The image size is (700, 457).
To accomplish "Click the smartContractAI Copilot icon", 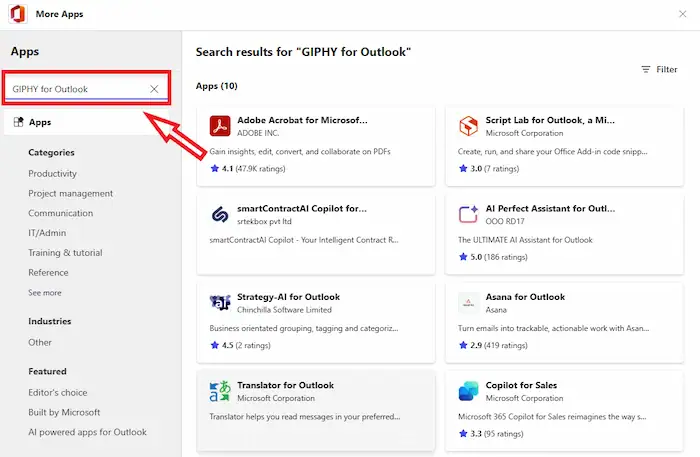I will (220, 215).
